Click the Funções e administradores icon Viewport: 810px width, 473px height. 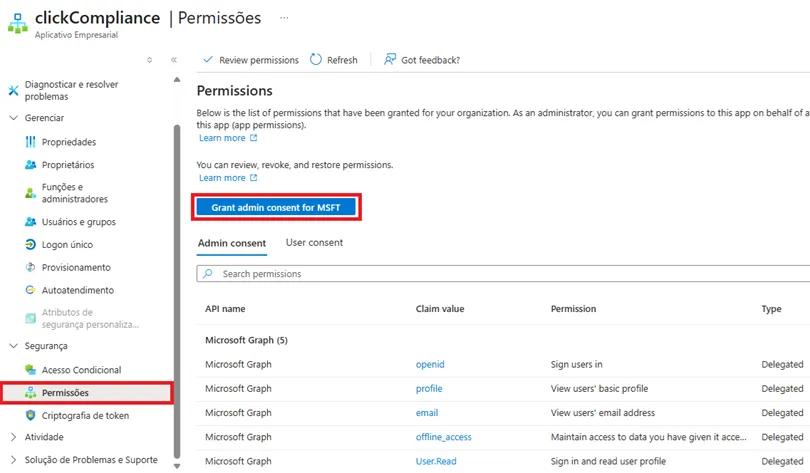[x=30, y=193]
